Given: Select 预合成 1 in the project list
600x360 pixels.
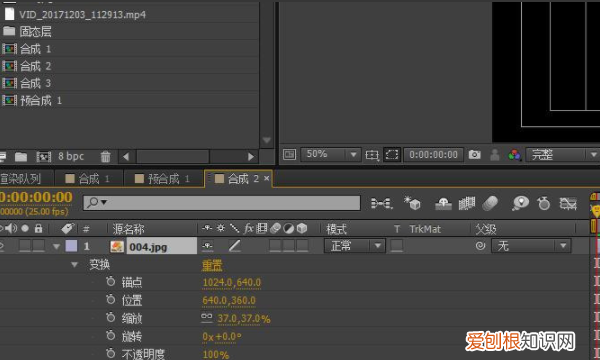Looking at the screenshot, I should pos(41,101).
